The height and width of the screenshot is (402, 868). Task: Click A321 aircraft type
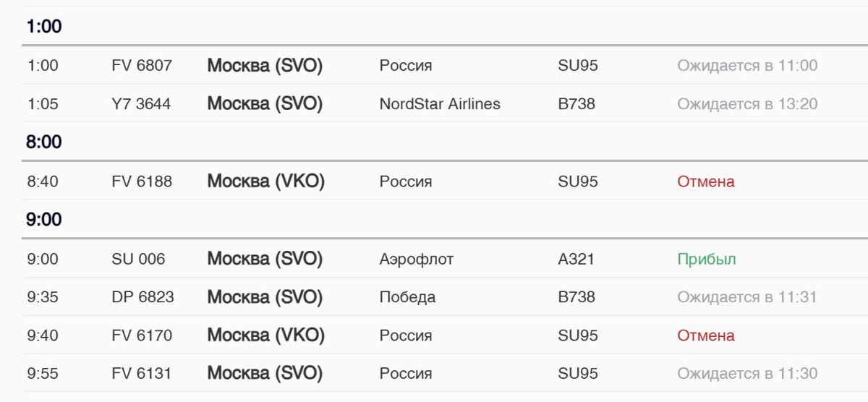576,259
